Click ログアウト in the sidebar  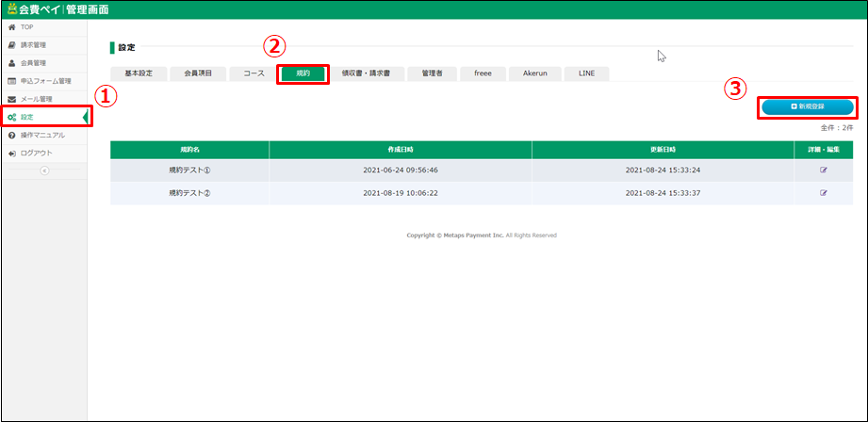coord(36,153)
